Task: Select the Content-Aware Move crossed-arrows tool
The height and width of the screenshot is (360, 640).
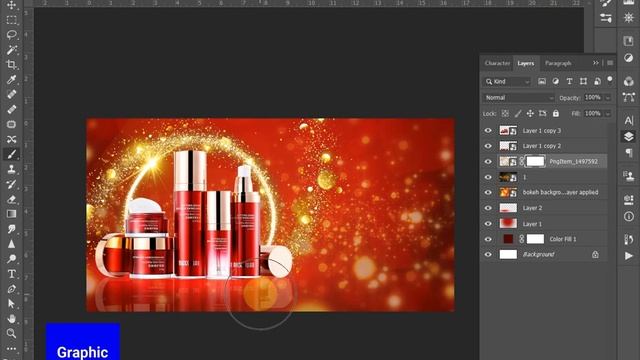Action: click(x=11, y=139)
